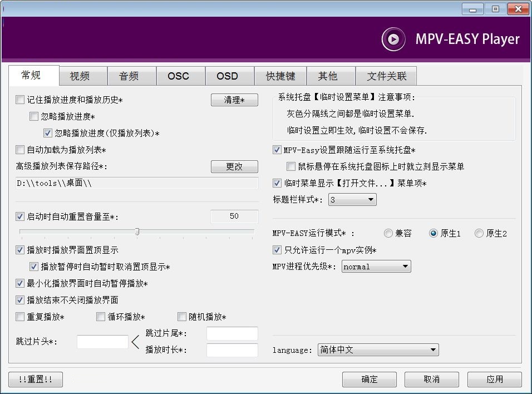
Task: Minimize the settings window
Action: click(x=472, y=9)
